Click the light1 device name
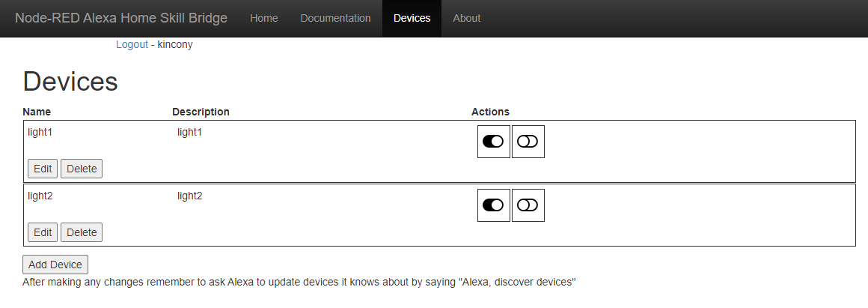The height and width of the screenshot is (308, 868). 40,132
